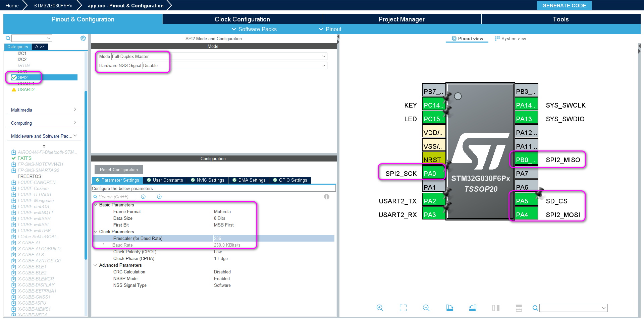This screenshot has height=321, width=644.
Task: Switch to DMA Settings tab
Action: [x=249, y=180]
